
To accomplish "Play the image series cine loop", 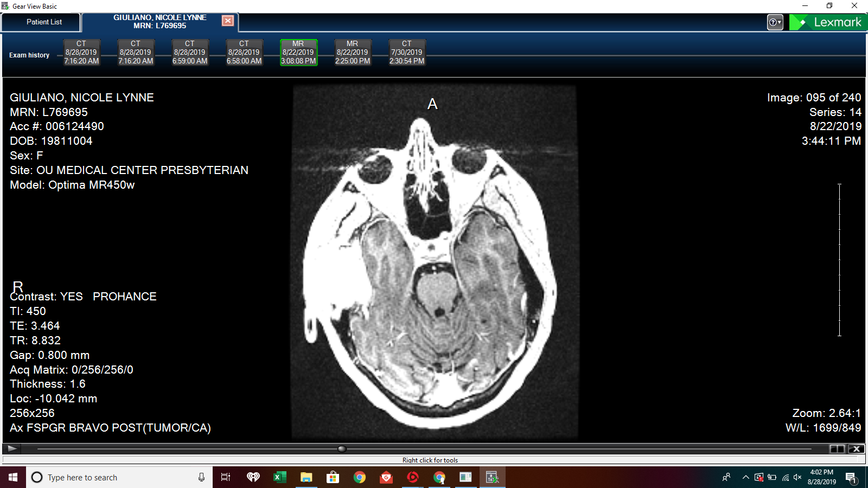I will coord(12,448).
